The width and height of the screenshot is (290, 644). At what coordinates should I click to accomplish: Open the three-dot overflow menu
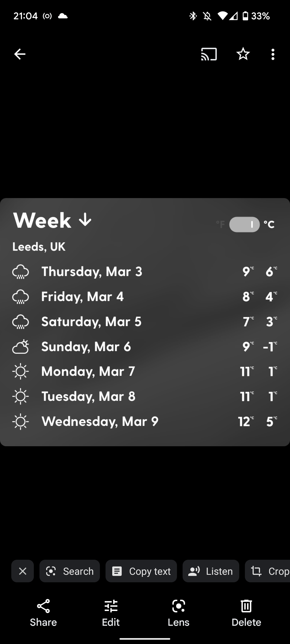273,54
